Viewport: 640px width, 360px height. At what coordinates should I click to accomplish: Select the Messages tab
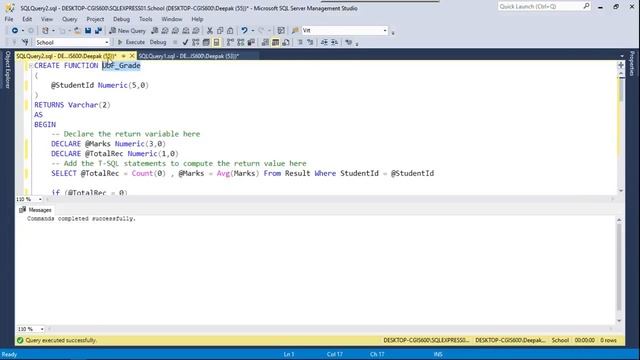[36, 210]
